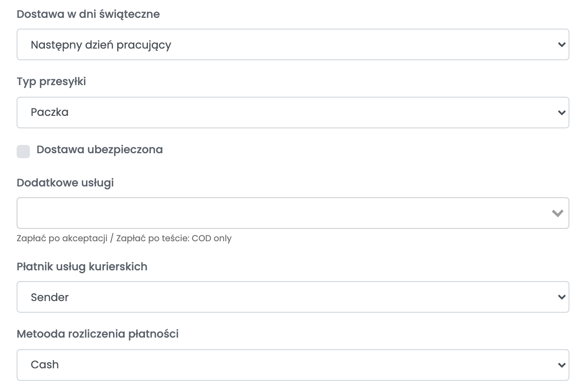Open the Płatnik usług kurierskich dropdown
This screenshot has height=392, width=586.
293,297
